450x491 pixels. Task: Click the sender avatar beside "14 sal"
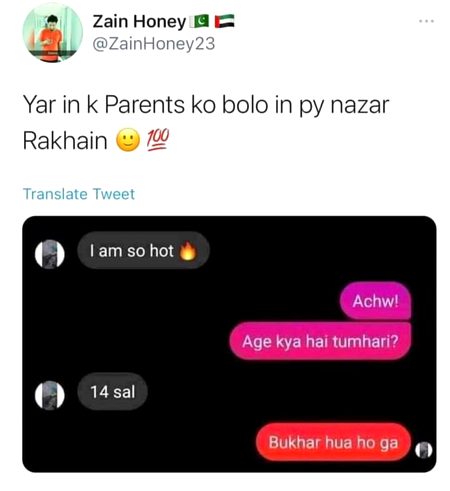pyautogui.click(x=50, y=395)
